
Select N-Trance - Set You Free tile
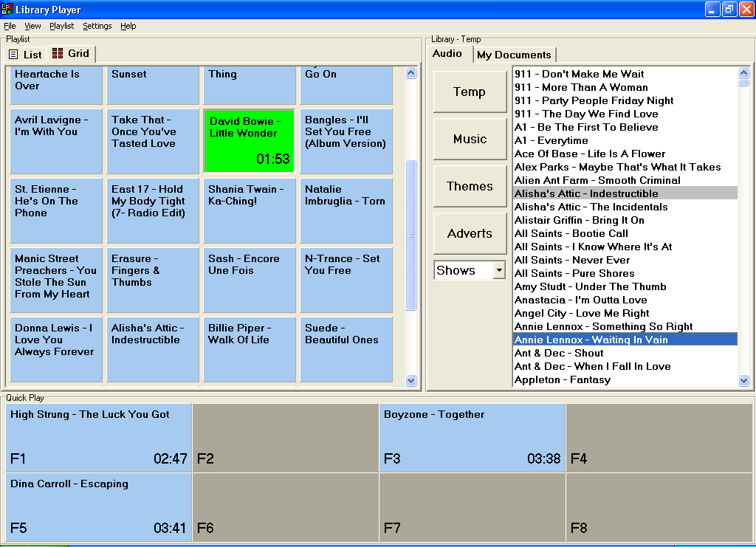click(346, 280)
